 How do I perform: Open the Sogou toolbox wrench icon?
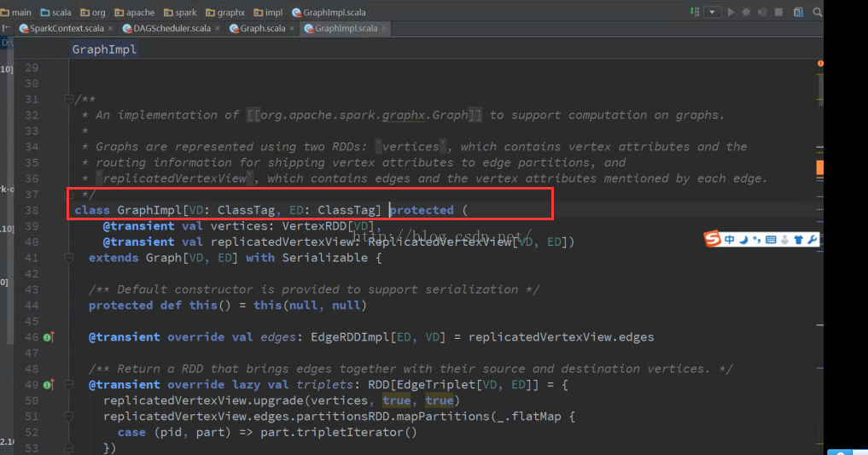coord(812,240)
